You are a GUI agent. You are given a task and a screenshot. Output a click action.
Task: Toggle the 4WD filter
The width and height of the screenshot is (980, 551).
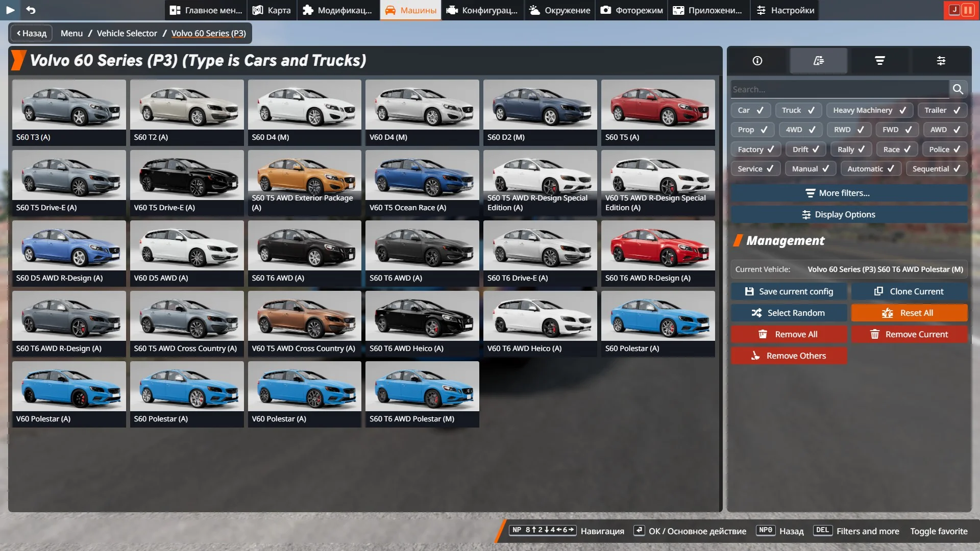pos(800,130)
